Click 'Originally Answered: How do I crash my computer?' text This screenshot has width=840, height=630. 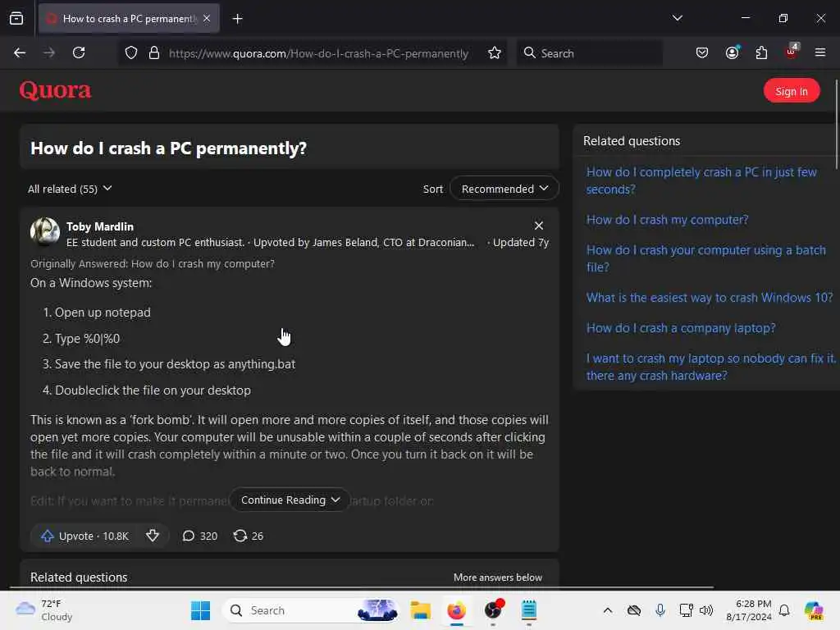[152, 263]
